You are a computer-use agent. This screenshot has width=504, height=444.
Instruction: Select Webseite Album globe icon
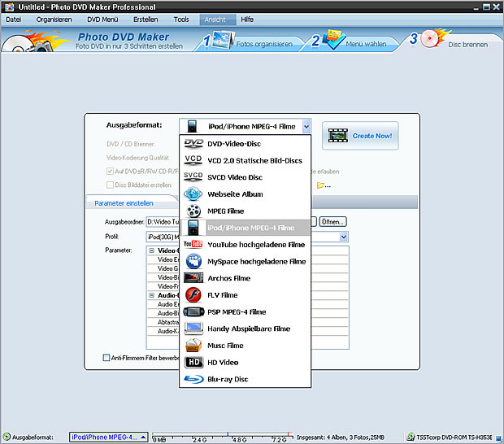[193, 194]
